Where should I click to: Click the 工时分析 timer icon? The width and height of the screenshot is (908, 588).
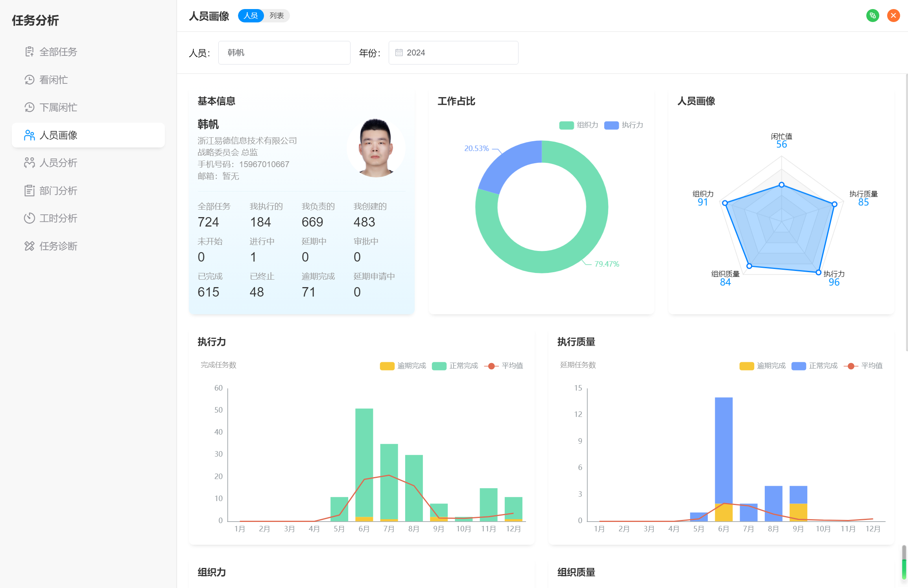tap(29, 218)
